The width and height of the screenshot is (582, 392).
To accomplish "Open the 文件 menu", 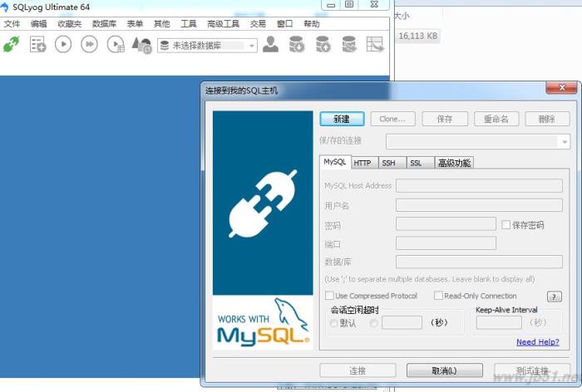I will click(12, 24).
